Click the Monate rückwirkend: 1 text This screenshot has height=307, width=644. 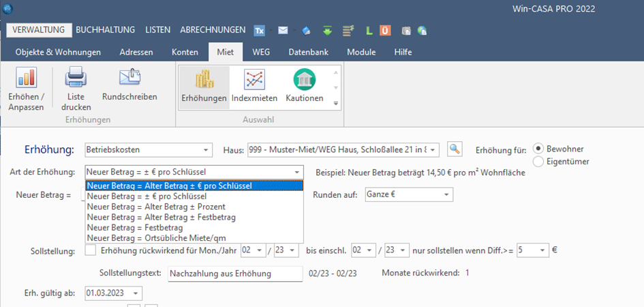point(425,272)
